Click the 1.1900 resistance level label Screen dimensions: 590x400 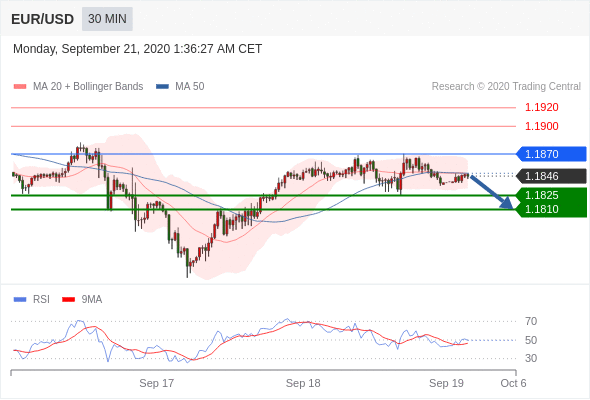click(541, 126)
